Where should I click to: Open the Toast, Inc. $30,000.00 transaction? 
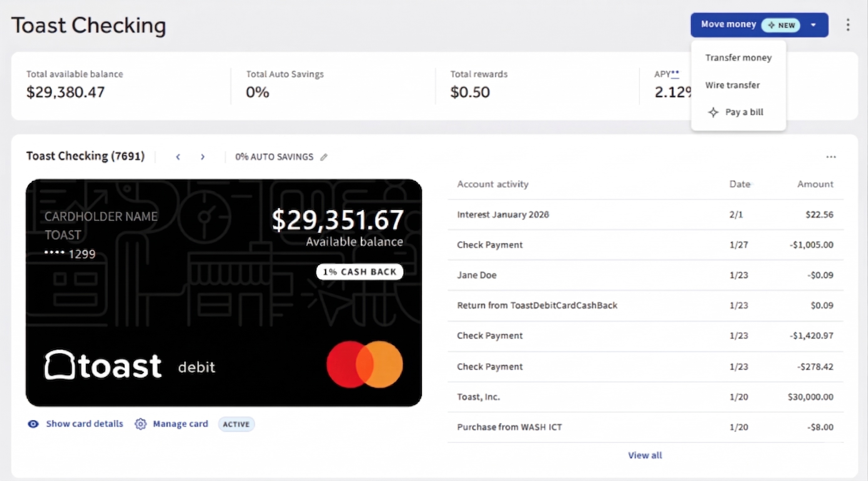point(645,397)
